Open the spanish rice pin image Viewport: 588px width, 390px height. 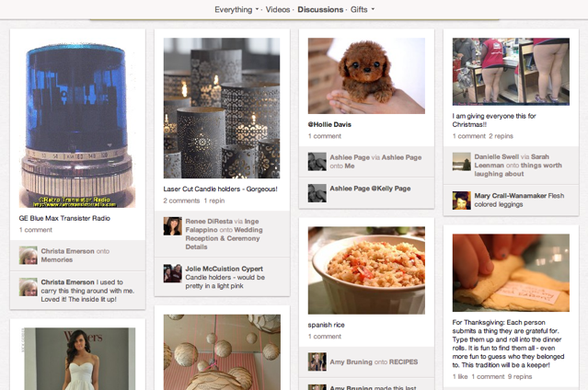pos(366,270)
